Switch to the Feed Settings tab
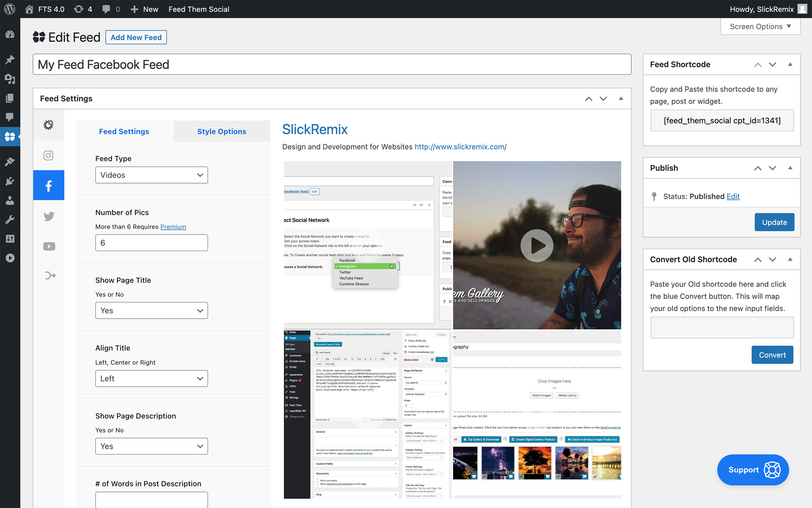The height and width of the screenshot is (508, 812). pyautogui.click(x=124, y=131)
